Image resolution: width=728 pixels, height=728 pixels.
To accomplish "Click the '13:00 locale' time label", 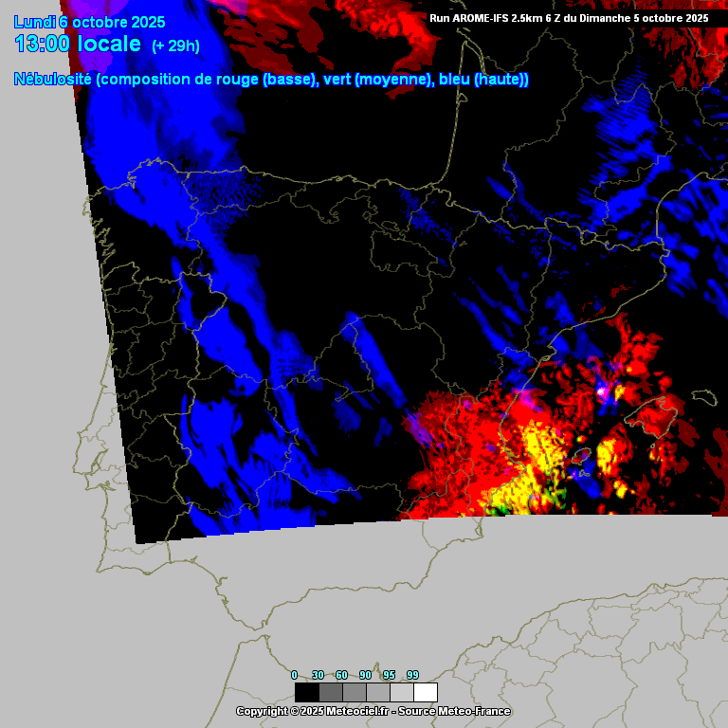I will [78, 44].
